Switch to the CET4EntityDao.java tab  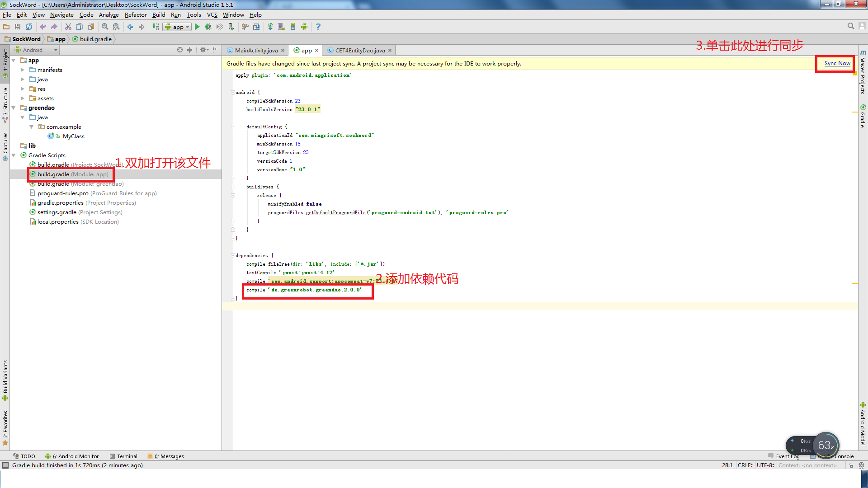360,50
